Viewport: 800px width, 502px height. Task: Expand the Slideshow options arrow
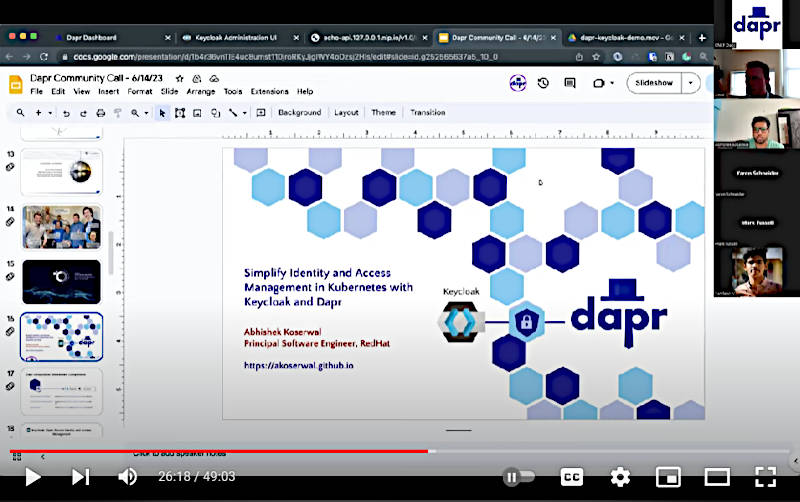tap(691, 83)
